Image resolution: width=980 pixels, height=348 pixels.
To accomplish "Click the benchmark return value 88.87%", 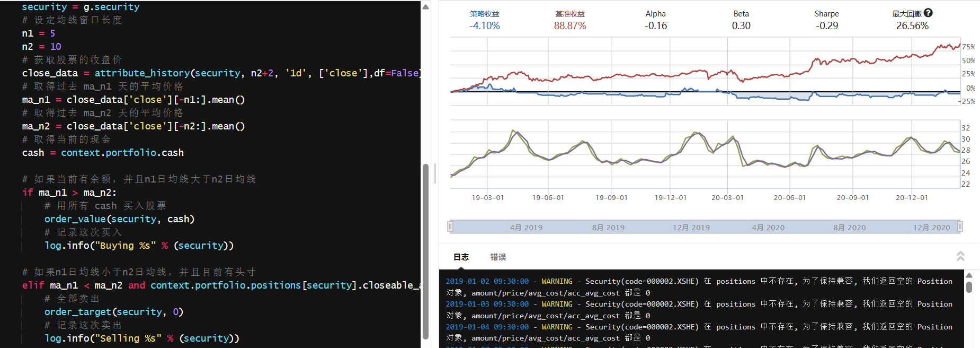I will coord(570,25).
